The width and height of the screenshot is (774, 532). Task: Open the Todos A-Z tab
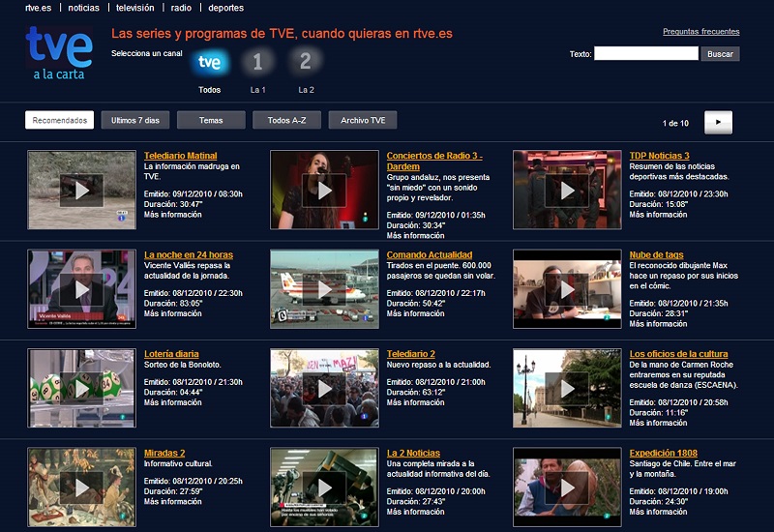coord(286,120)
